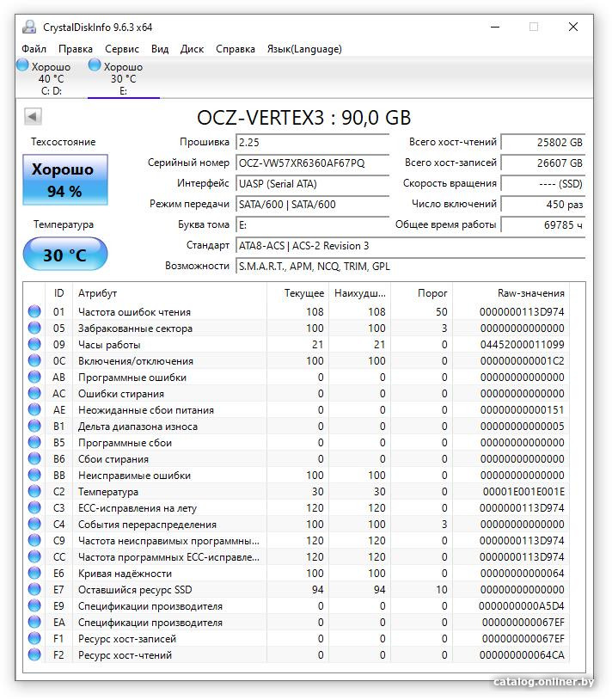The height and width of the screenshot is (700, 612).
Task: Switch to the C: D: disk tab
Action: pos(52,78)
